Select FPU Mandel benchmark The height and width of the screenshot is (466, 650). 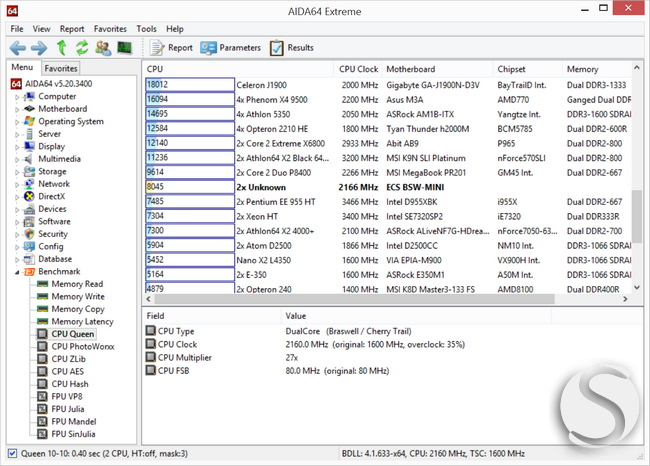pos(73,421)
